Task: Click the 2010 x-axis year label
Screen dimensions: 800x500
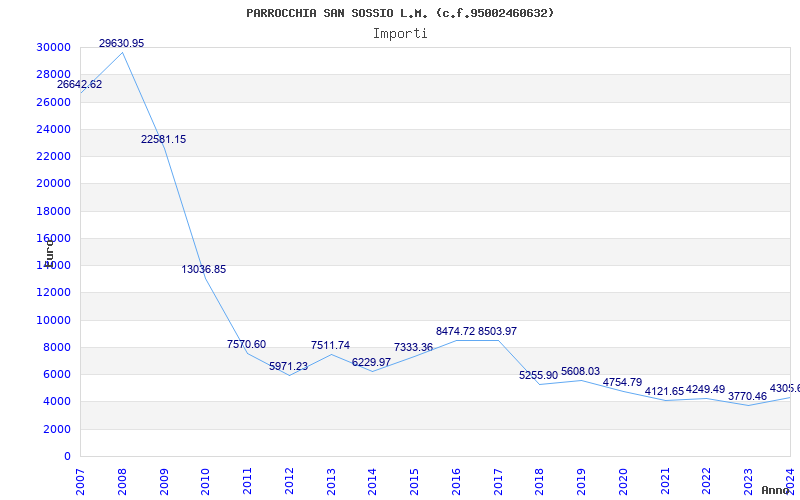Action: click(206, 481)
